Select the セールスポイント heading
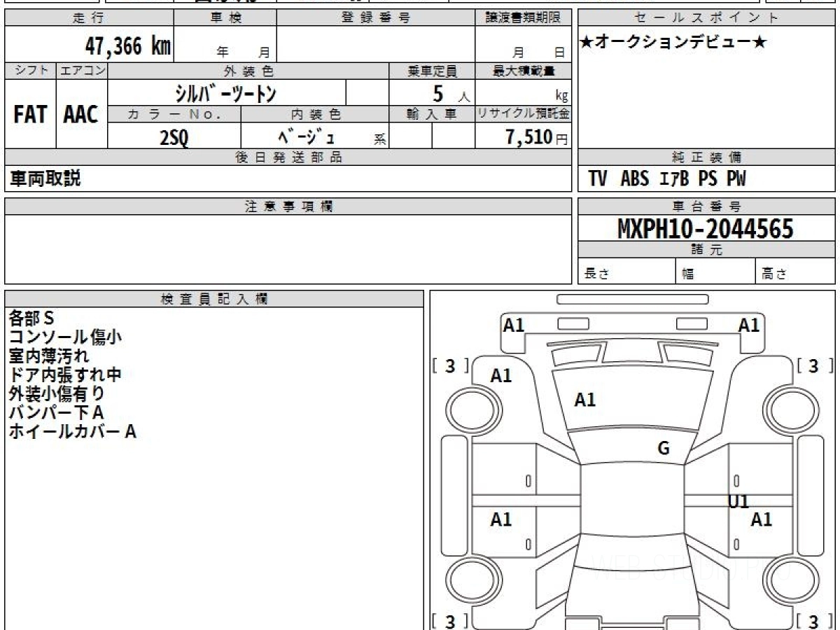 click(706, 18)
